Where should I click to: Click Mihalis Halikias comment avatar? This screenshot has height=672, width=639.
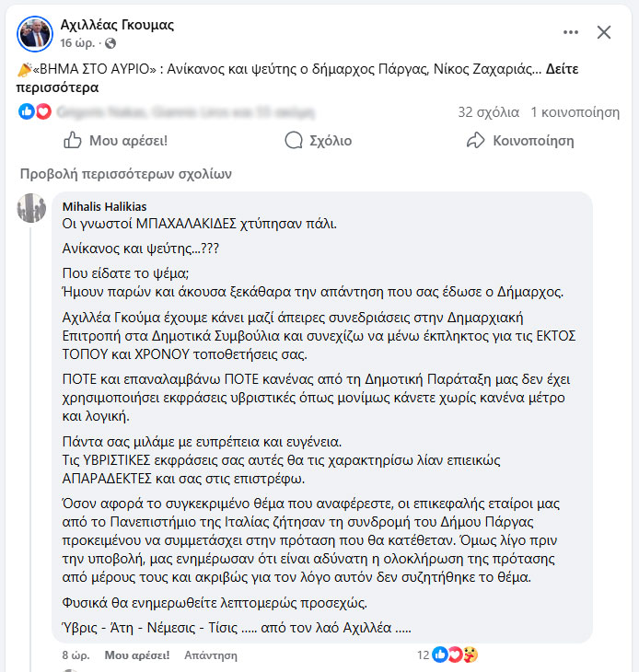coord(32,209)
